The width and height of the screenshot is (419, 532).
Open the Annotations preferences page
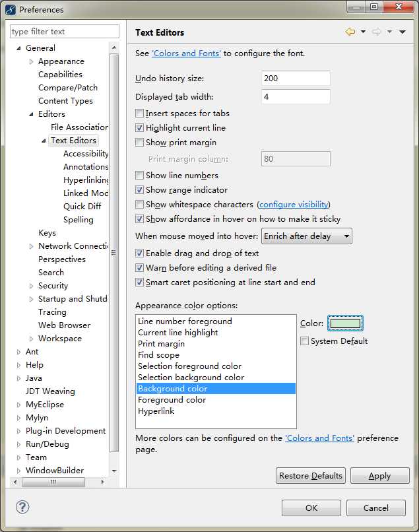[86, 166]
